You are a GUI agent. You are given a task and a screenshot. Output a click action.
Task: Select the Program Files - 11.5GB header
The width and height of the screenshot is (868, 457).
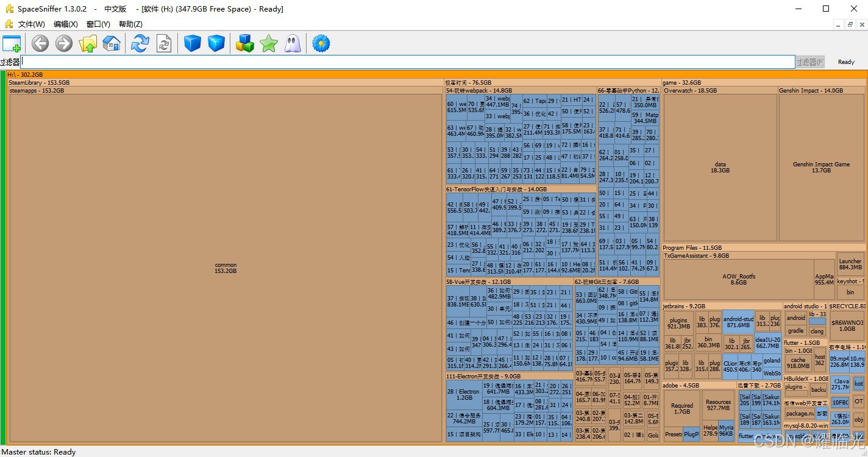point(764,248)
